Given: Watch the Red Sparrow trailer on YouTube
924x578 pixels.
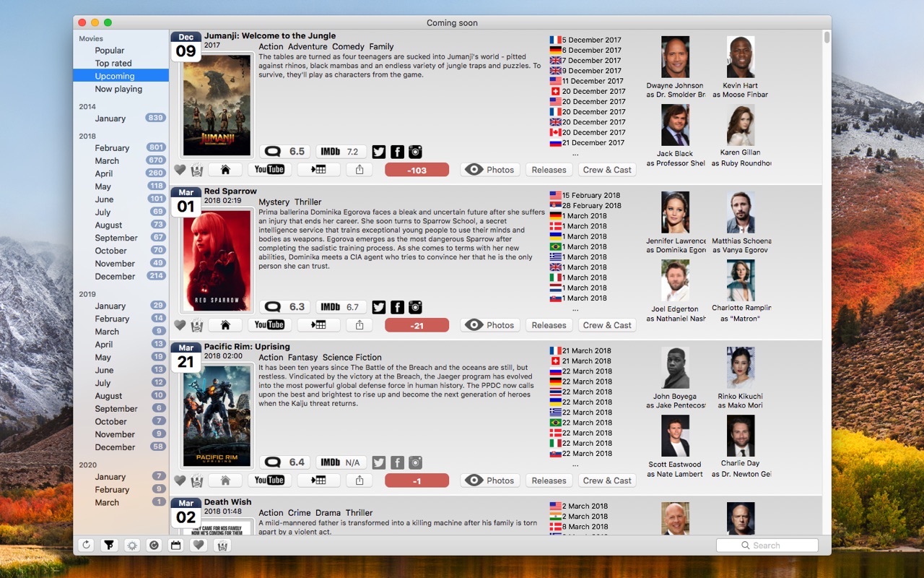Looking at the screenshot, I should click(269, 325).
